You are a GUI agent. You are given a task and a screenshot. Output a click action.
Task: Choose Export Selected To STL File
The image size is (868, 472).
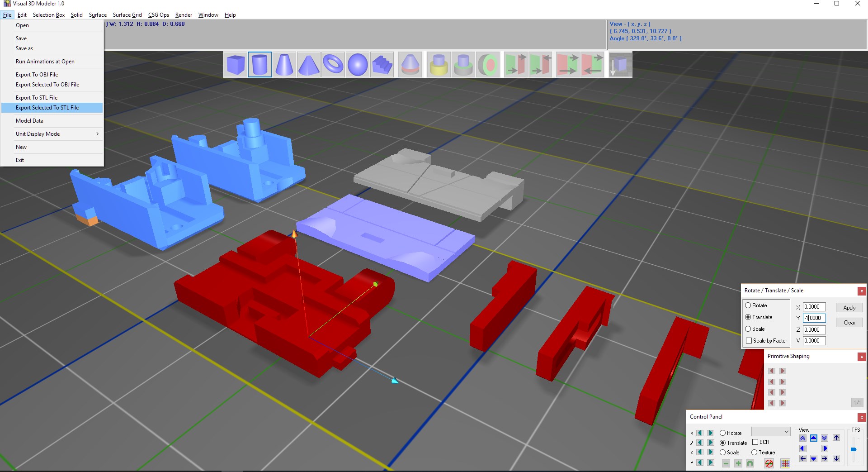(x=48, y=108)
